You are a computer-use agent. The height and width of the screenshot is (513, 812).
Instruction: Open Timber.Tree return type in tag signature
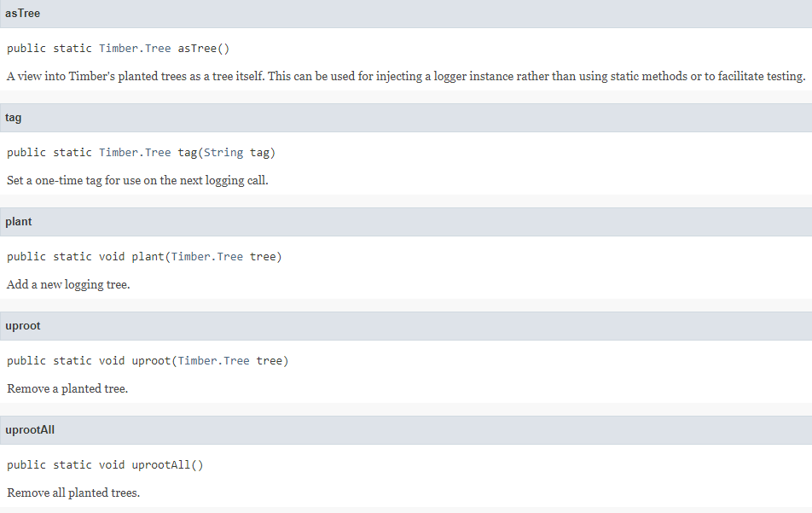[135, 153]
